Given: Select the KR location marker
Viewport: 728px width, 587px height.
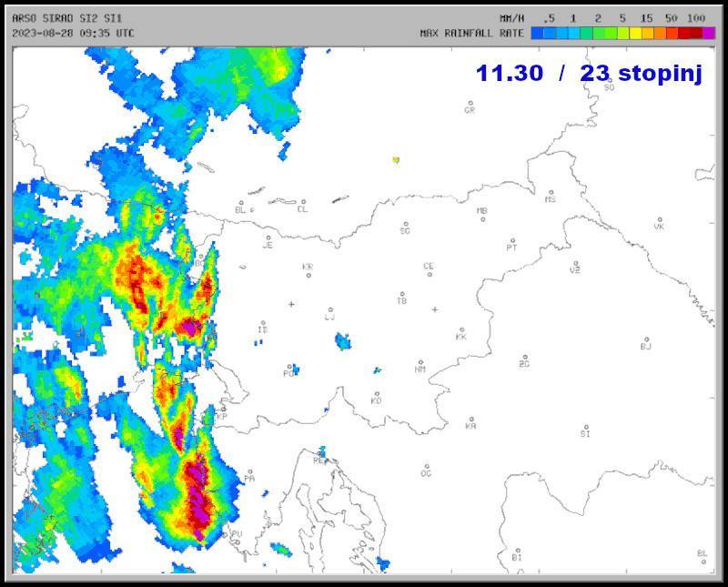Looking at the screenshot, I should [x=308, y=275].
